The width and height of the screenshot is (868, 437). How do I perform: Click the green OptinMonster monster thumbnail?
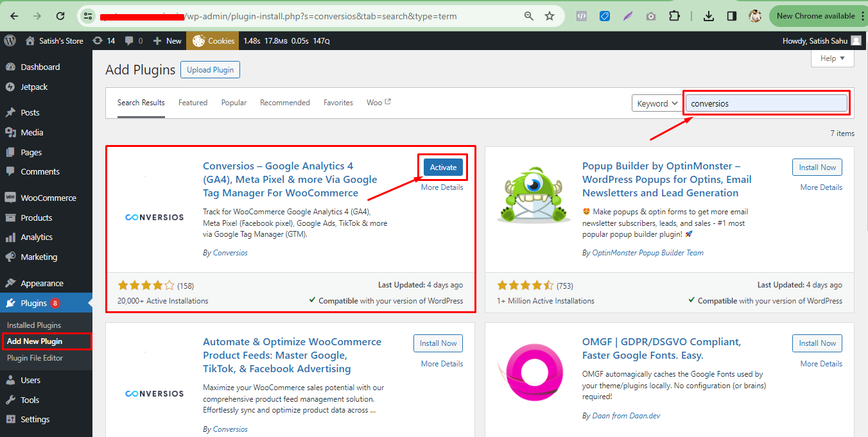click(534, 195)
